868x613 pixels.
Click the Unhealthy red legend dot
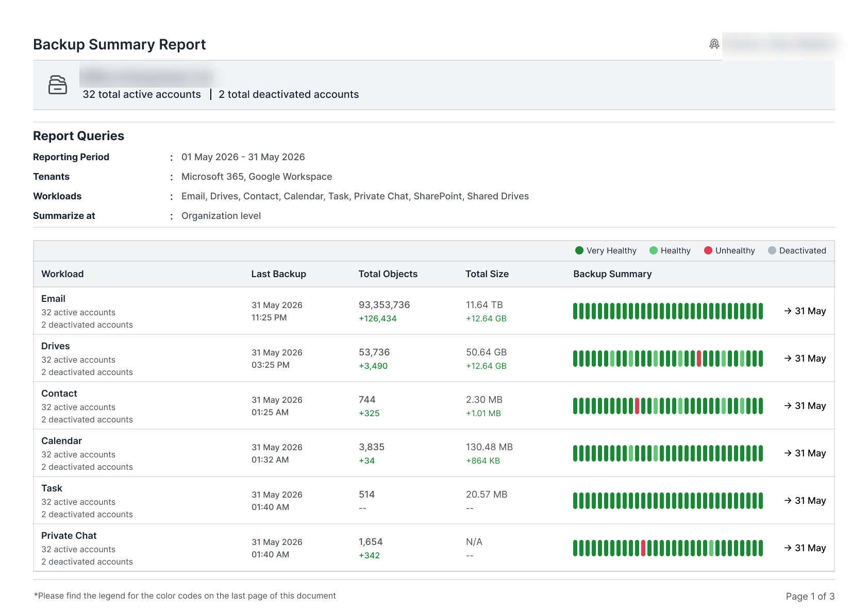[x=708, y=250]
